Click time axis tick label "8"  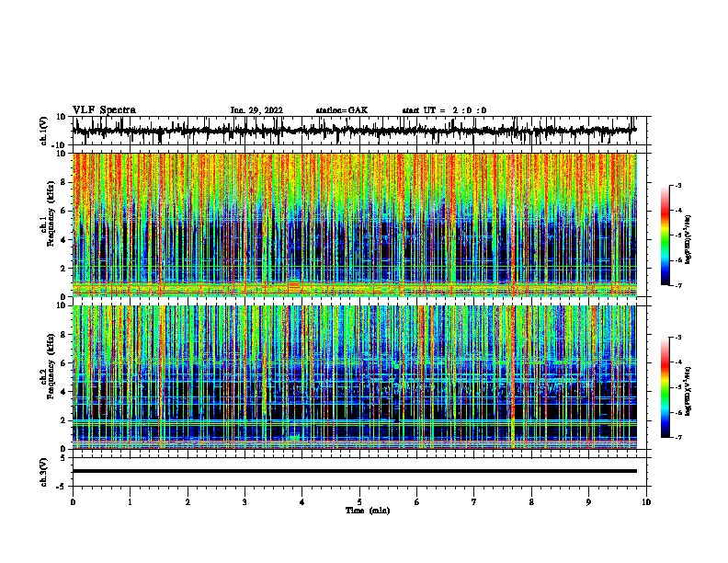point(531,502)
